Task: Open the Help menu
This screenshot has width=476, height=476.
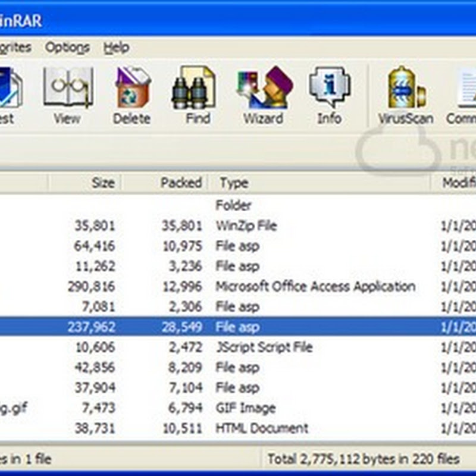Action: click(x=117, y=48)
